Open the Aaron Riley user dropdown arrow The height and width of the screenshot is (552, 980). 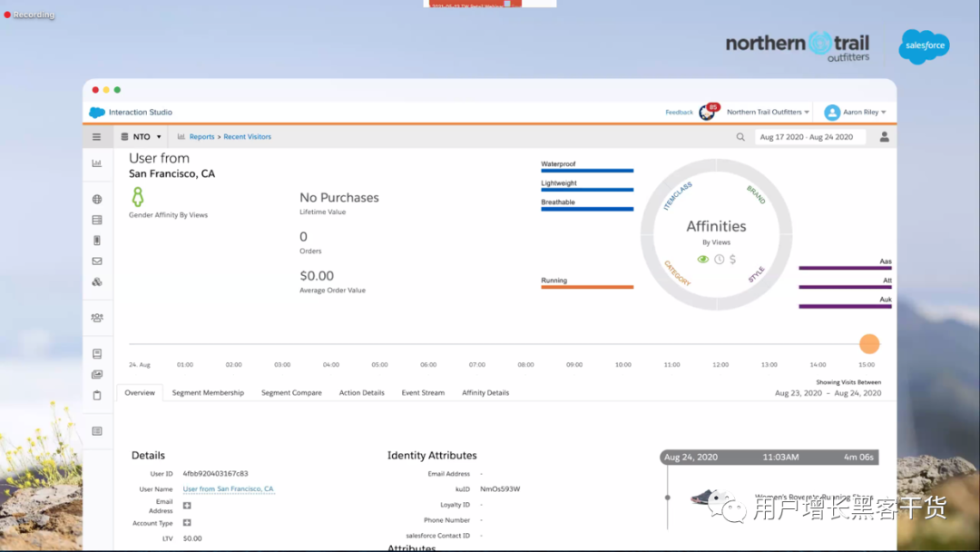(x=884, y=113)
